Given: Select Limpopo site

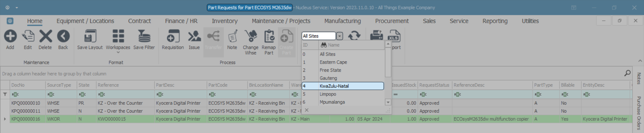Looking at the screenshot, I should [x=343, y=94].
